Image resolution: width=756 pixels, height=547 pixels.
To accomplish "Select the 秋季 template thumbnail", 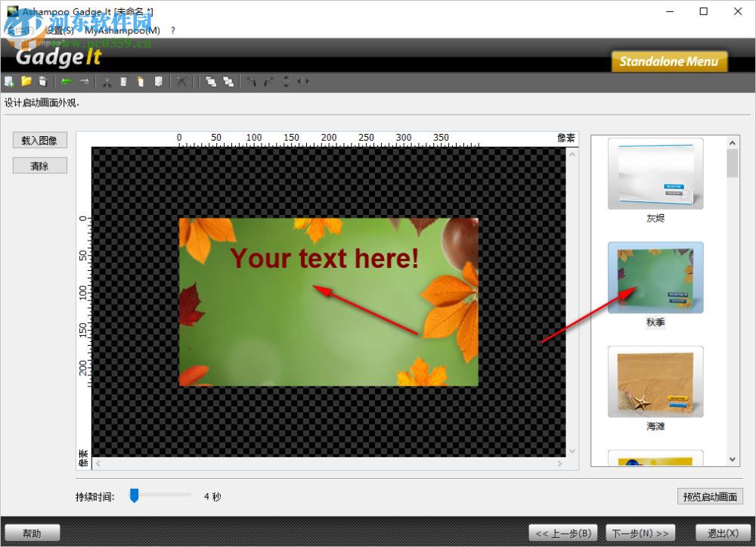I will click(x=655, y=278).
